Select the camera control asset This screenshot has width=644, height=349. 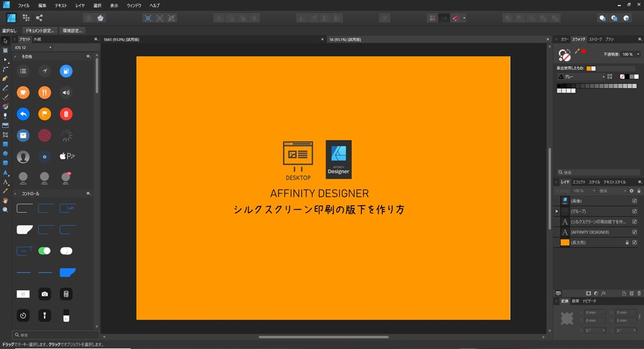(x=45, y=294)
